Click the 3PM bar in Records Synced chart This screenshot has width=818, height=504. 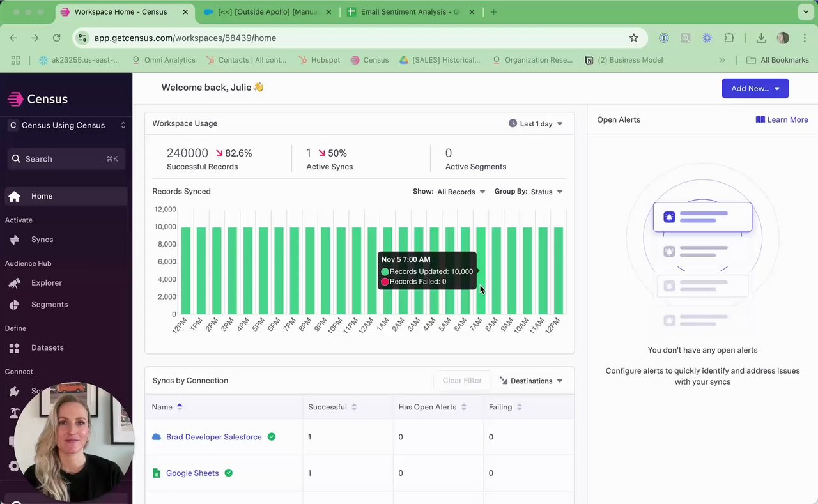click(233, 271)
